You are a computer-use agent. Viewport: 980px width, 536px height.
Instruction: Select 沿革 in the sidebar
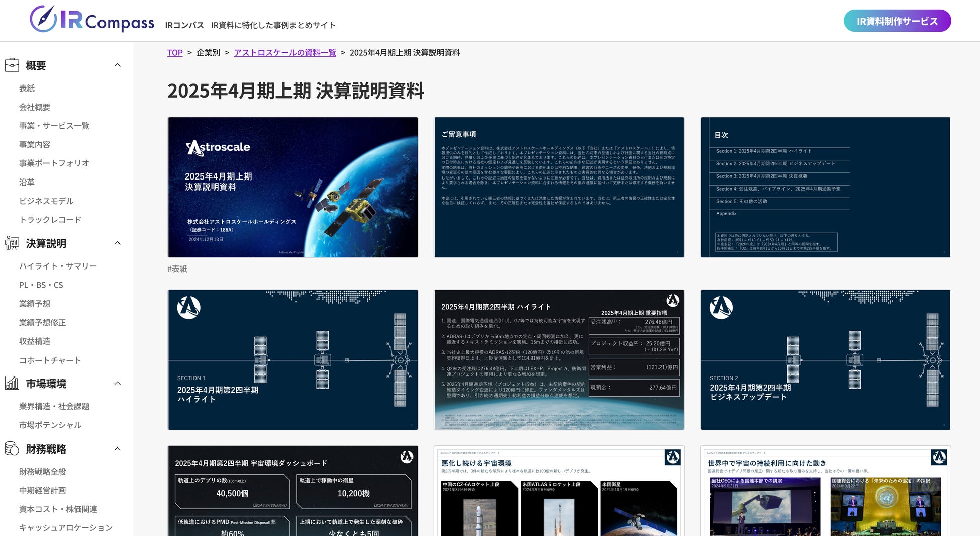click(27, 182)
